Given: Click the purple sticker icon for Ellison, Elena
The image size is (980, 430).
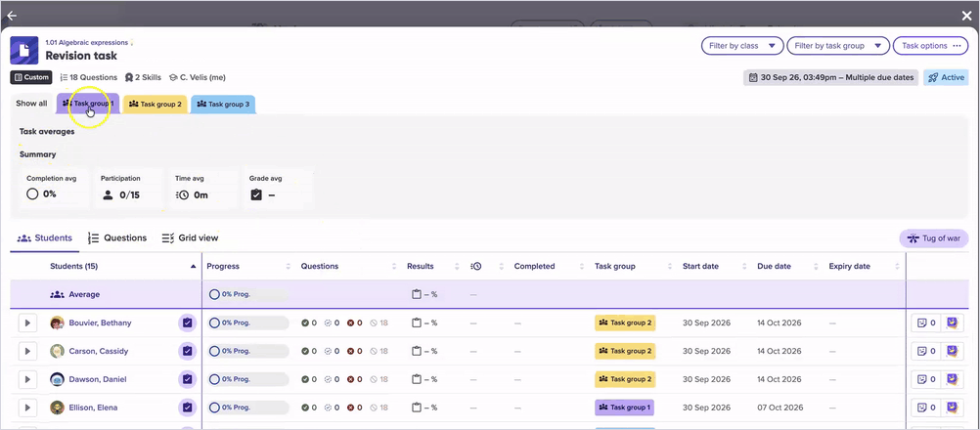Looking at the screenshot, I should click(953, 408).
